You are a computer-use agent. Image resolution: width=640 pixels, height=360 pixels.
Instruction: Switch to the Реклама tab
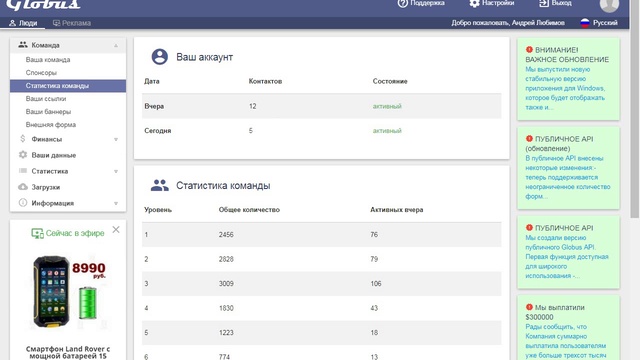pyautogui.click(x=72, y=23)
